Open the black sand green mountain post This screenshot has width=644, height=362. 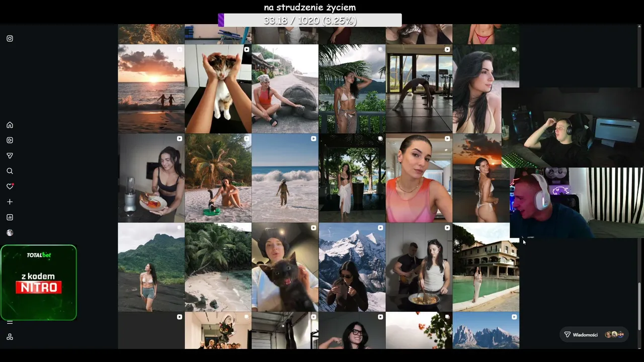point(151,267)
